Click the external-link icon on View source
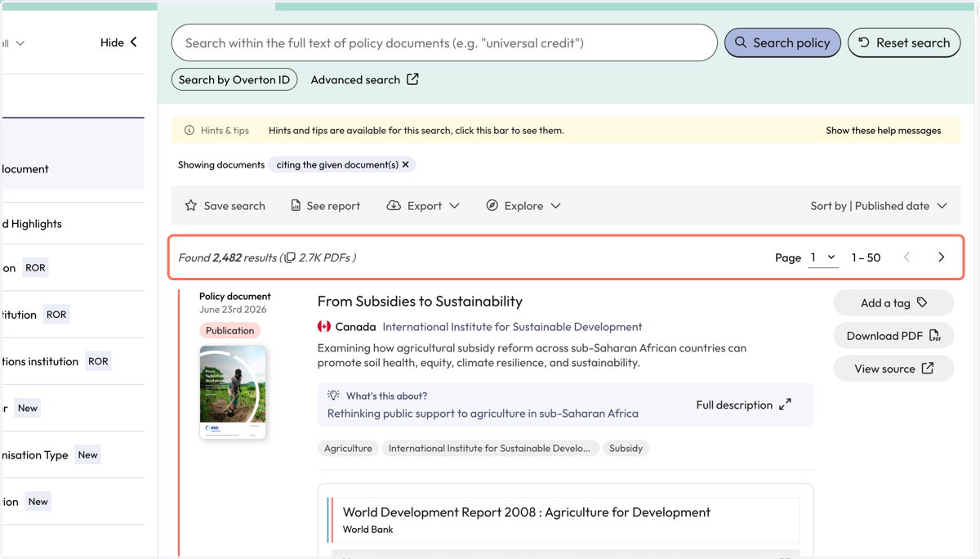Viewport: 980px width, 559px height. 928,369
